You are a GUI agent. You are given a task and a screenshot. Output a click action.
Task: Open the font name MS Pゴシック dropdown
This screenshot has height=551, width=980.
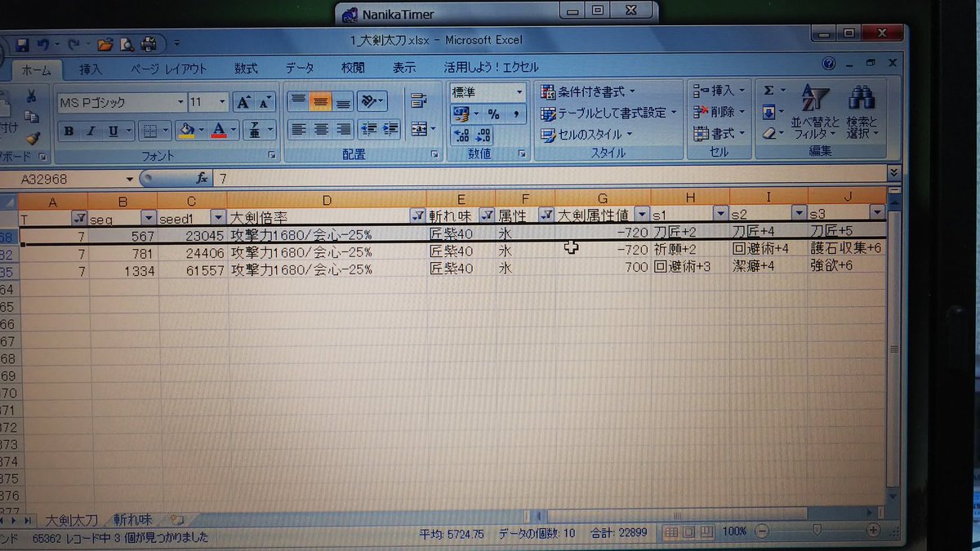[181, 103]
